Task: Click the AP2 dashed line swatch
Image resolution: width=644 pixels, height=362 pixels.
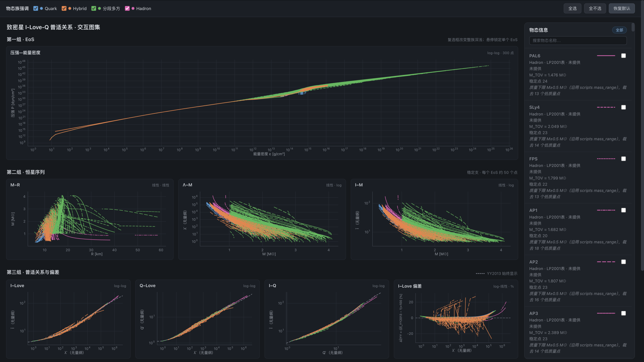Action: click(x=606, y=262)
